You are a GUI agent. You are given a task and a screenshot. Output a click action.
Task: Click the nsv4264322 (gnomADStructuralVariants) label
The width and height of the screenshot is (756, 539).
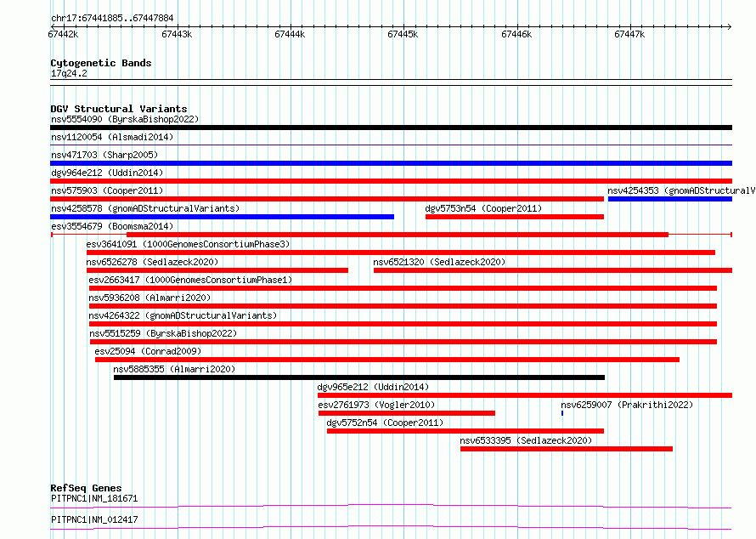183,315
